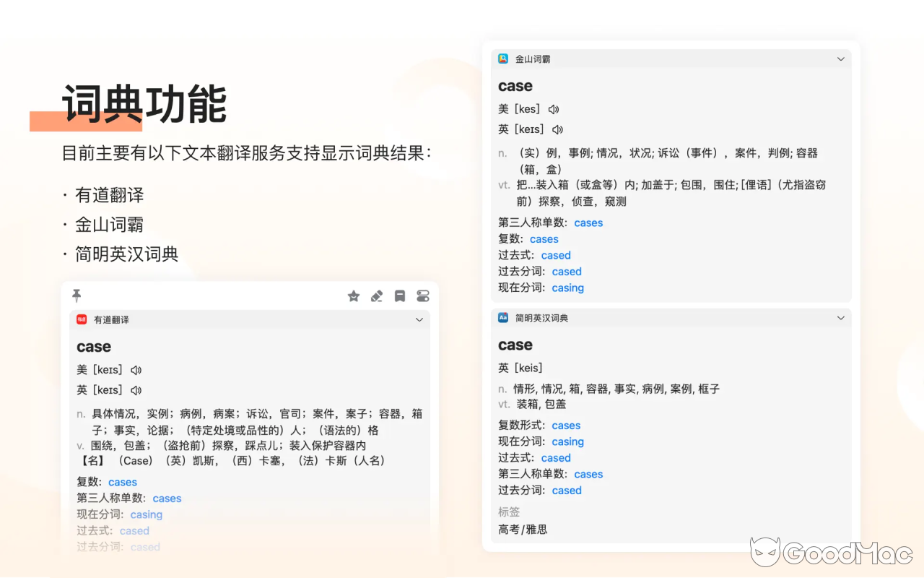This screenshot has height=578, width=924.
Task: Pin the translation popup window
Action: 77,296
